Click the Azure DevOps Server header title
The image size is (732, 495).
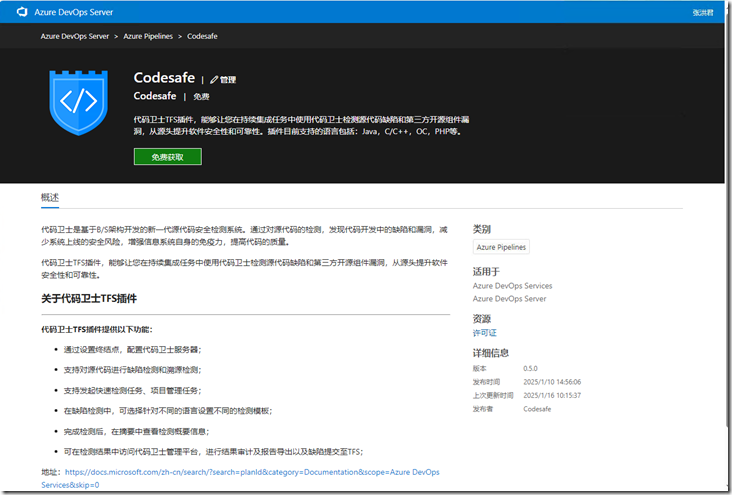pos(74,13)
